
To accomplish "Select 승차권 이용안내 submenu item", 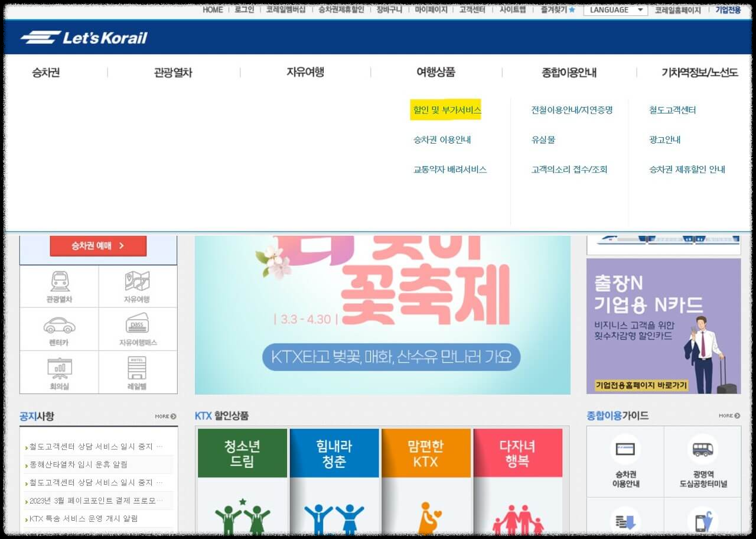I will click(442, 140).
